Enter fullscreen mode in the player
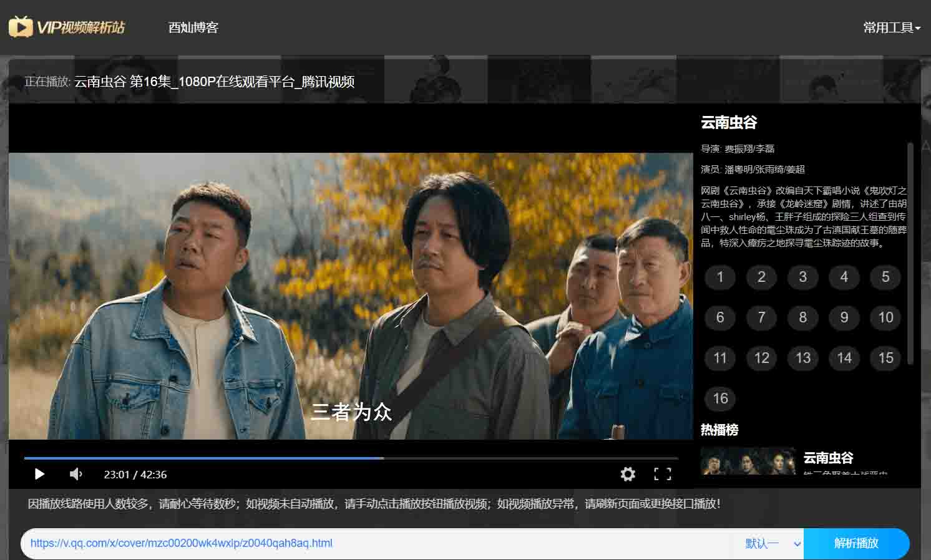The image size is (931, 560). (663, 474)
